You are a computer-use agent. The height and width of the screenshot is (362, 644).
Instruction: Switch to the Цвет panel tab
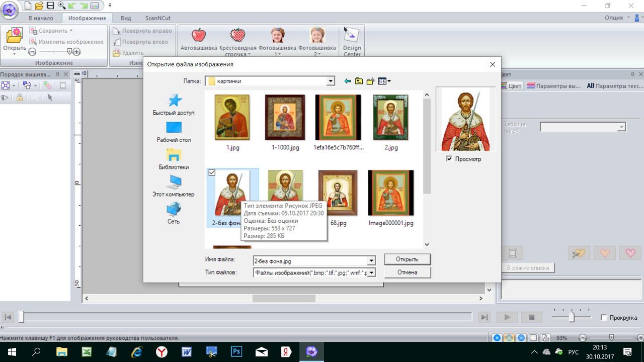512,86
